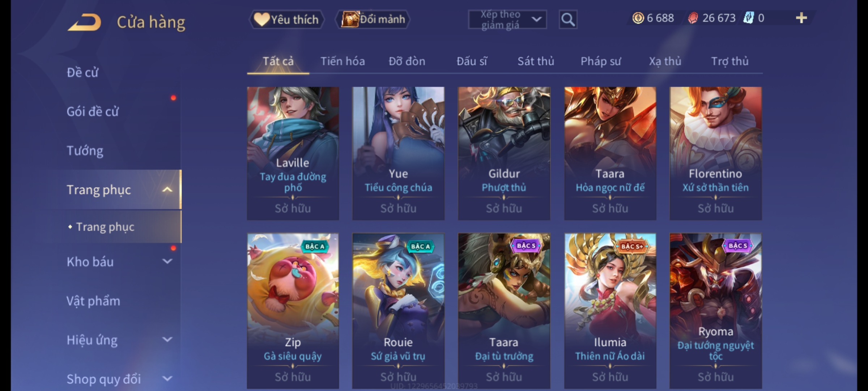The height and width of the screenshot is (391, 868).
Task: Open the Gói đề cử sidebar item
Action: (x=93, y=112)
